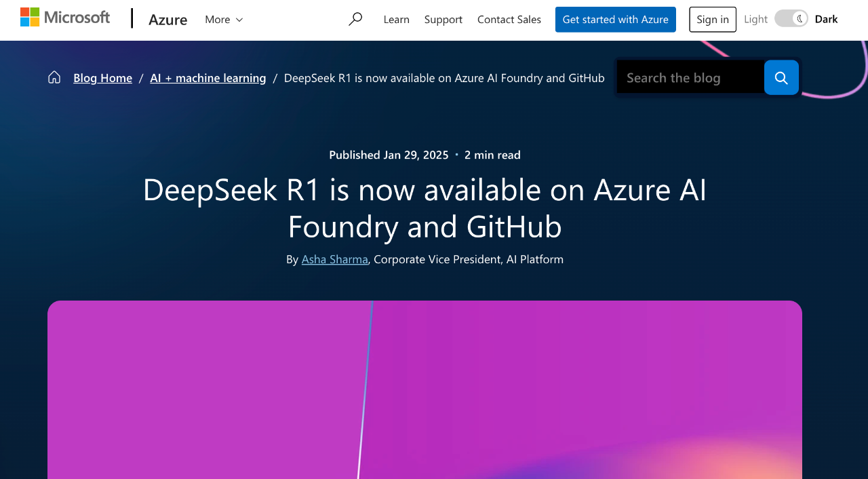The width and height of the screenshot is (868, 479).
Task: Open the Learn menu item
Action: coord(396,20)
